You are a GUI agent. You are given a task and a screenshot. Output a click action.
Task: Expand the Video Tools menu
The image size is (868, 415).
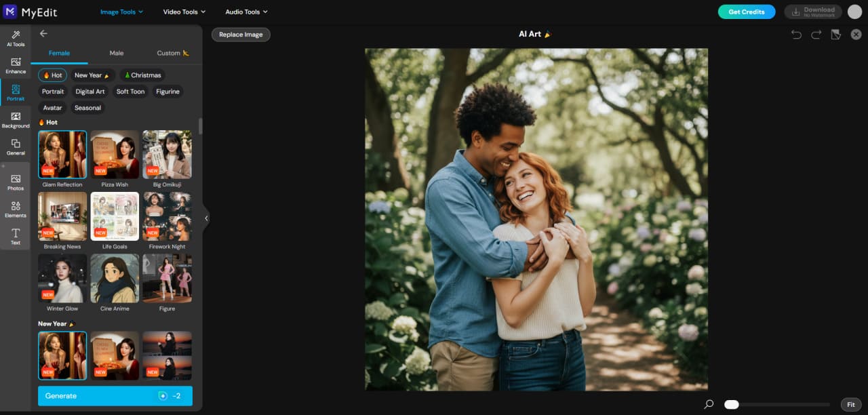click(x=183, y=12)
